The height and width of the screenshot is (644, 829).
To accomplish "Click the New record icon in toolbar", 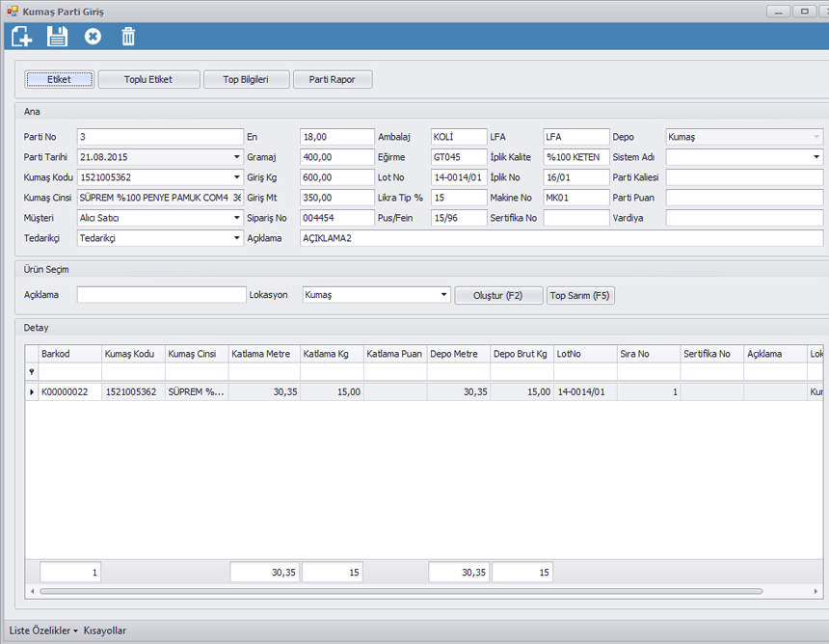I will 21,37.
